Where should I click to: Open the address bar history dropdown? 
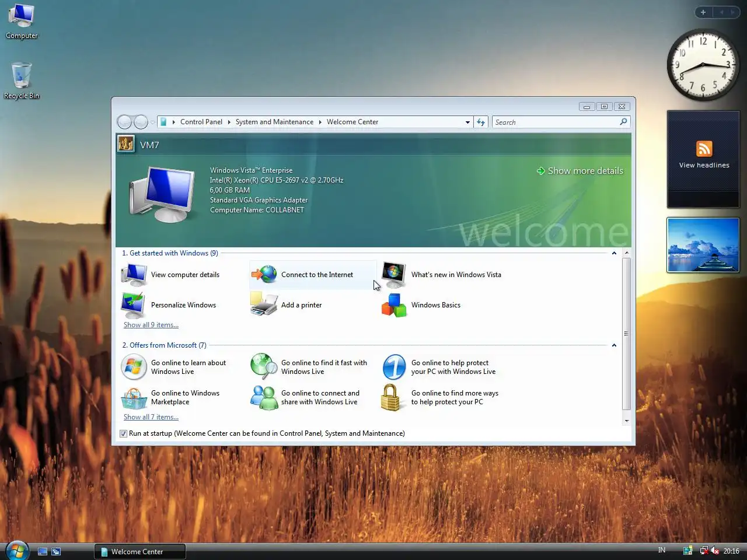click(467, 123)
